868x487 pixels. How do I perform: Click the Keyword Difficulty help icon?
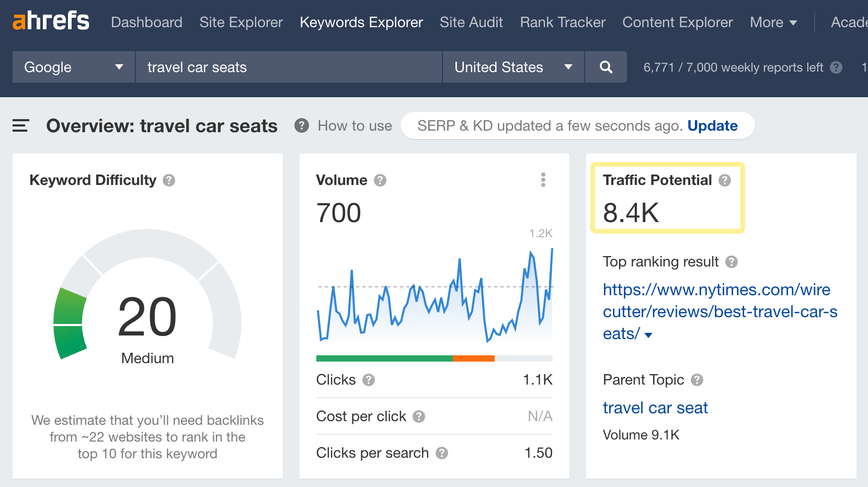click(x=169, y=180)
